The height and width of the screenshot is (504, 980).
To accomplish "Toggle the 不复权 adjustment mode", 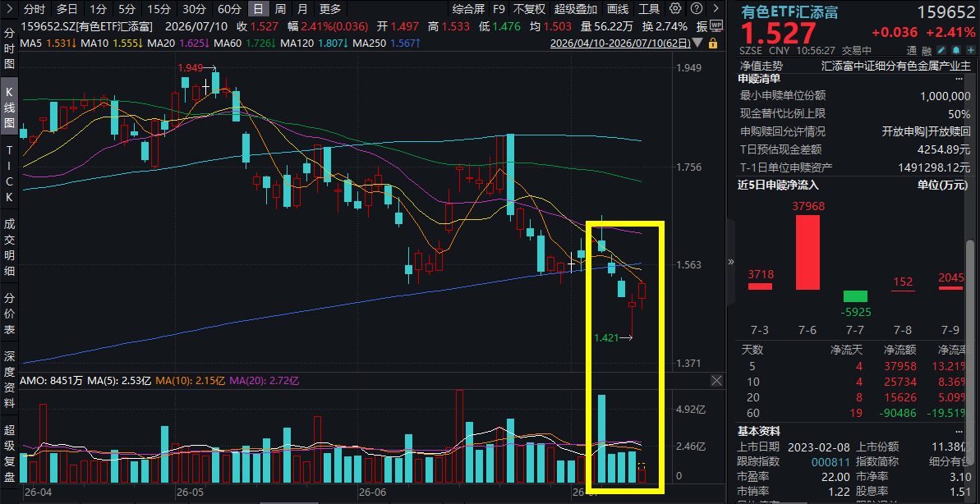I will pos(529,9).
